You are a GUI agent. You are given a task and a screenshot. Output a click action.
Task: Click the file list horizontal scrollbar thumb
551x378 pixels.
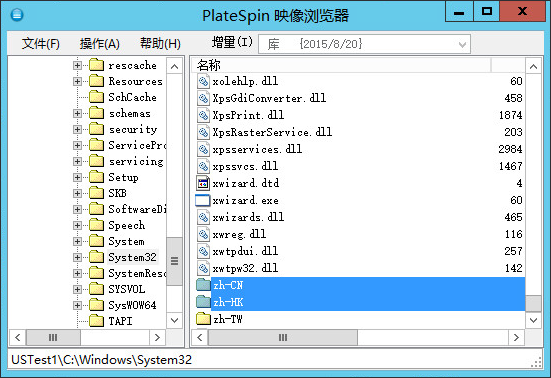[283, 338]
